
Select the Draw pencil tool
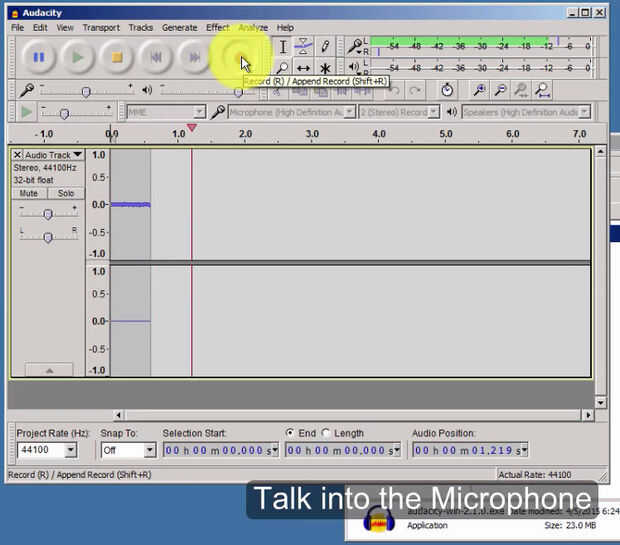tap(325, 47)
